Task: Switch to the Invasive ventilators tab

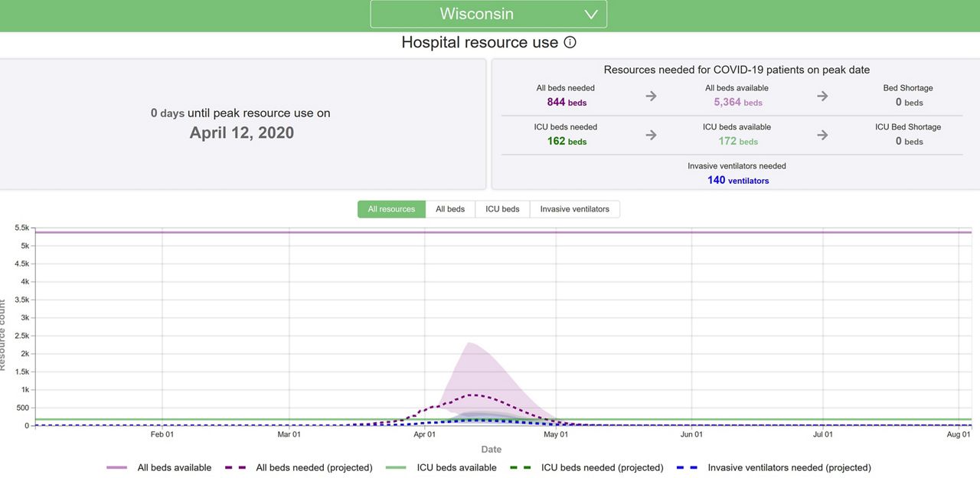Action: point(575,209)
